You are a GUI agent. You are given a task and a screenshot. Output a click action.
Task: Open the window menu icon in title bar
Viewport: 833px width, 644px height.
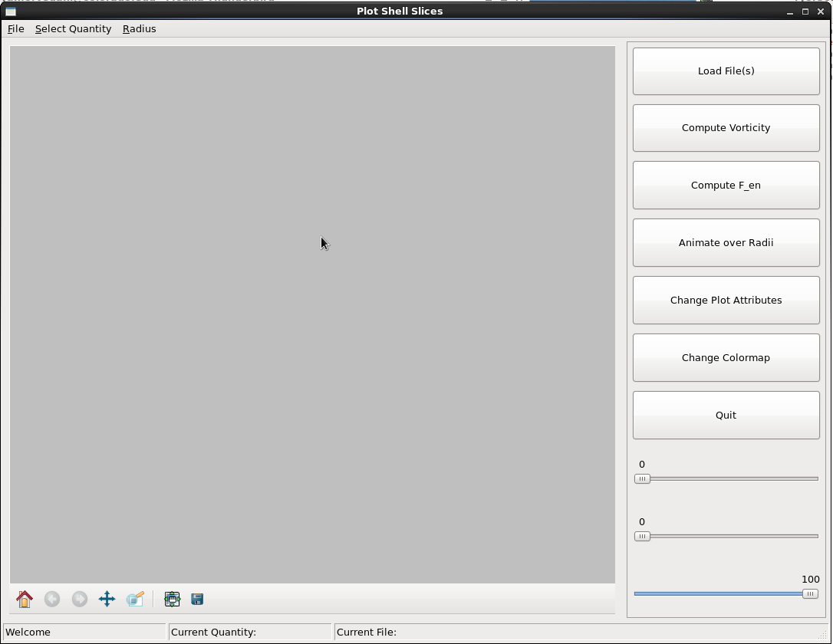(11, 11)
